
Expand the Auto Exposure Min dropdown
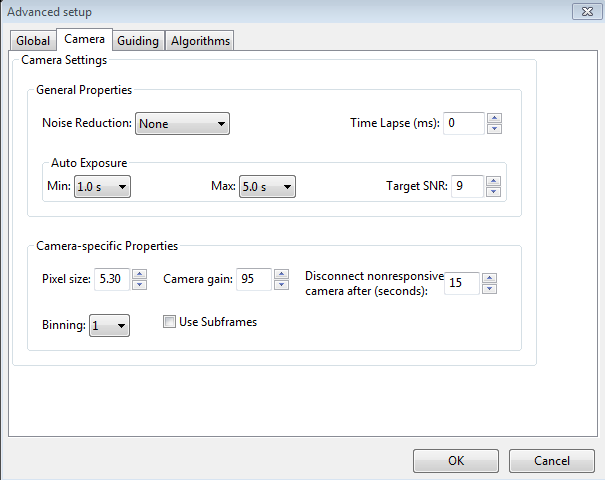click(x=102, y=187)
